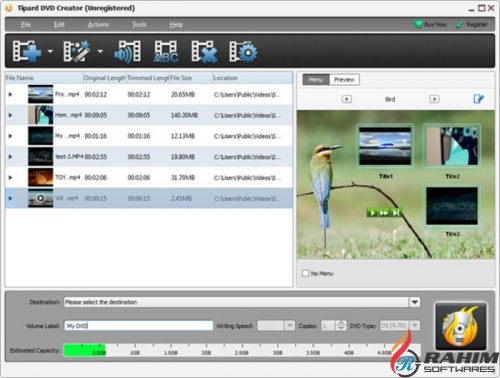Click the Subtitle ABC icon

[x=166, y=51]
